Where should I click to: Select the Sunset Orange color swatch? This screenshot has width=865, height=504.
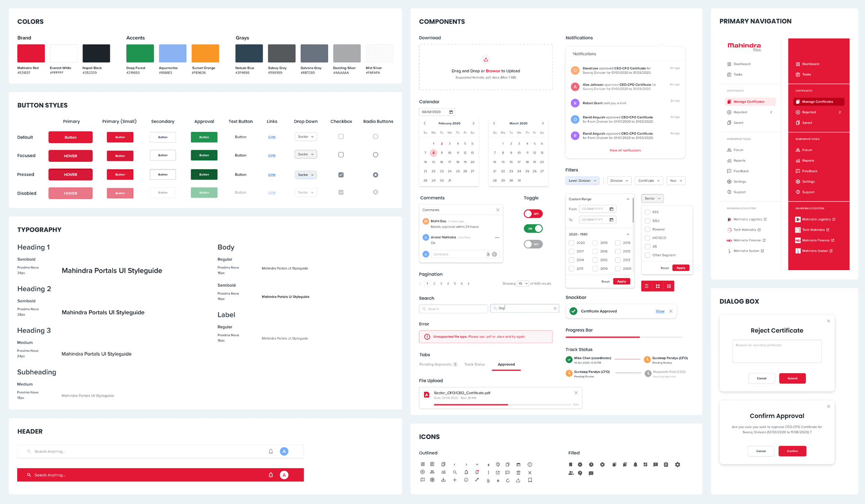(x=205, y=53)
